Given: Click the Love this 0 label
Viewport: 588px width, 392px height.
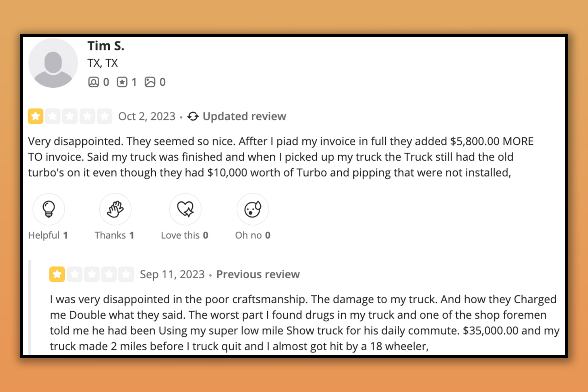Looking at the screenshot, I should coord(185,235).
